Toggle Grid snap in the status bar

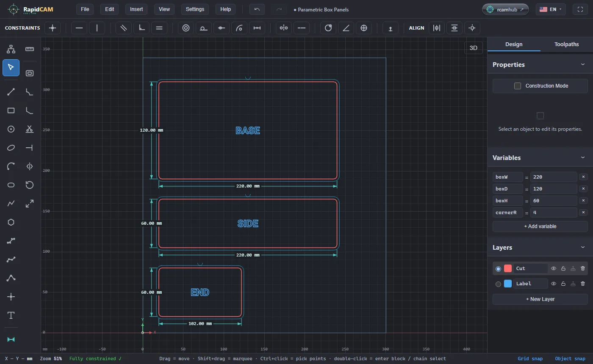coord(530,358)
